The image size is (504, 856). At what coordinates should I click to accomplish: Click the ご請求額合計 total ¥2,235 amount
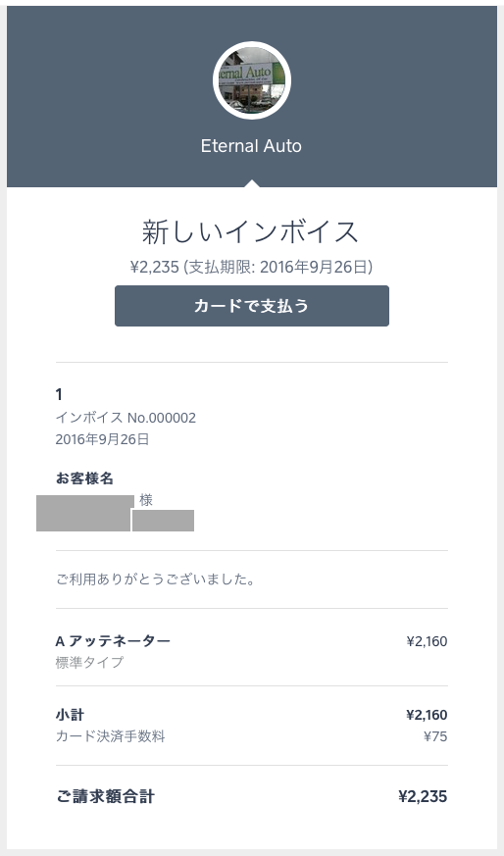424,797
